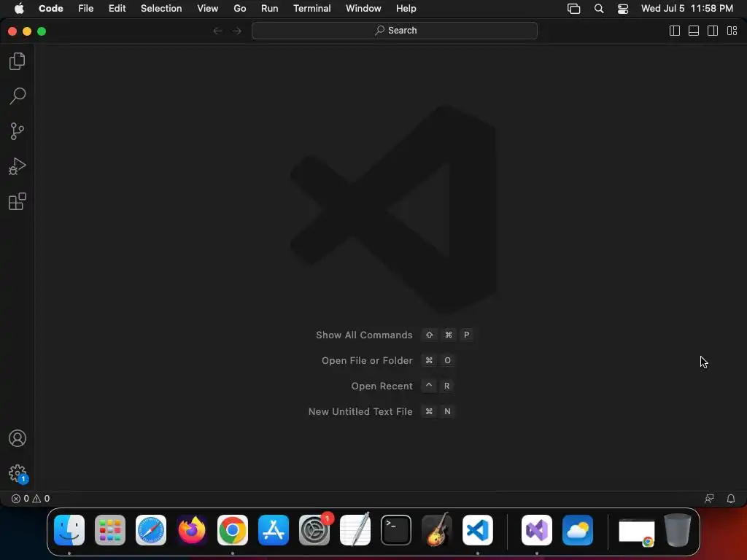The height and width of the screenshot is (560, 747).
Task: Open the Search view in activity bar
Action: 18,96
